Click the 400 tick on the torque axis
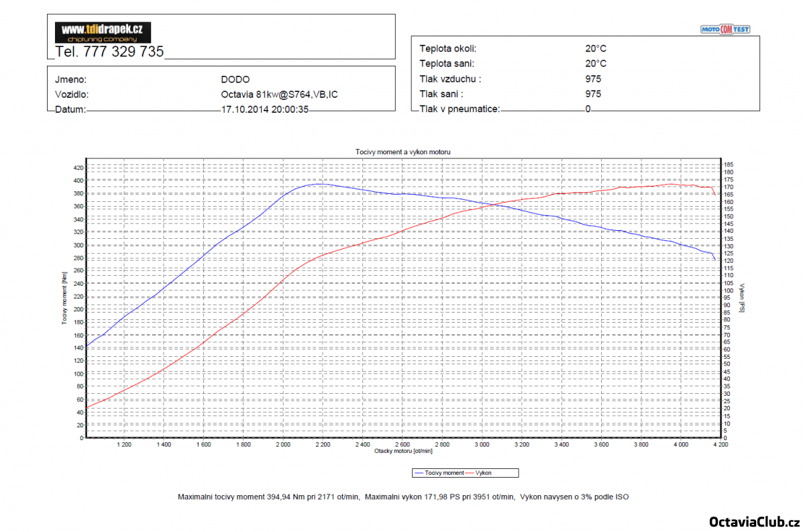 tap(78, 180)
